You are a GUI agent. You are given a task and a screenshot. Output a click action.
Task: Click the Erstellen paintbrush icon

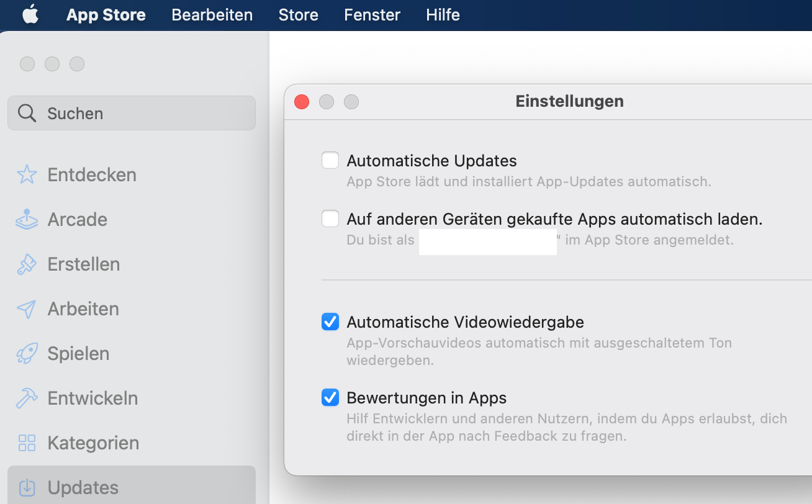coord(27,264)
